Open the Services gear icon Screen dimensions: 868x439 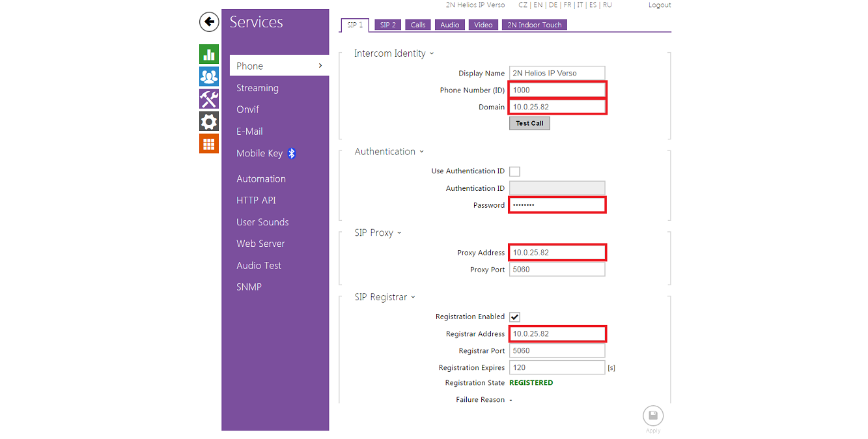[208, 121]
